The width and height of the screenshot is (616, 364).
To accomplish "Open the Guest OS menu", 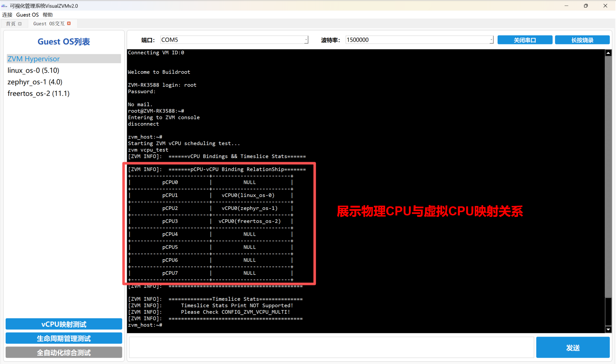I will coord(27,15).
